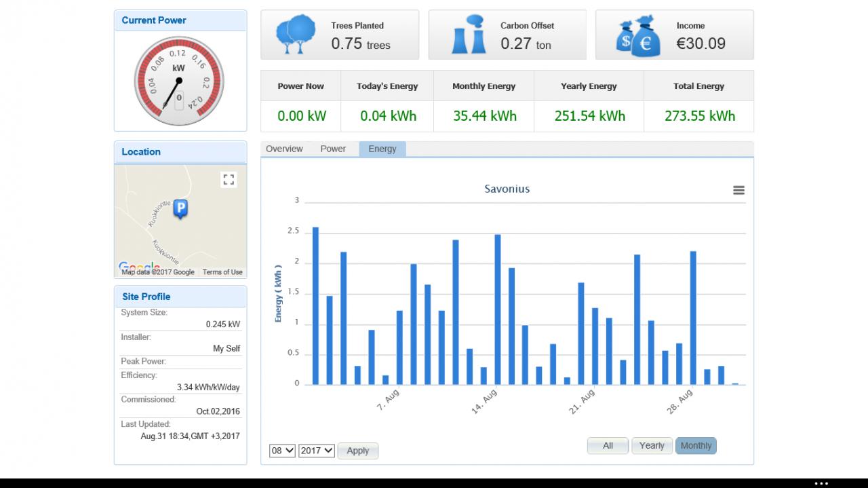Click the 0.27 ton Carbon Offset value
The width and height of the screenshot is (868, 488).
(526, 44)
